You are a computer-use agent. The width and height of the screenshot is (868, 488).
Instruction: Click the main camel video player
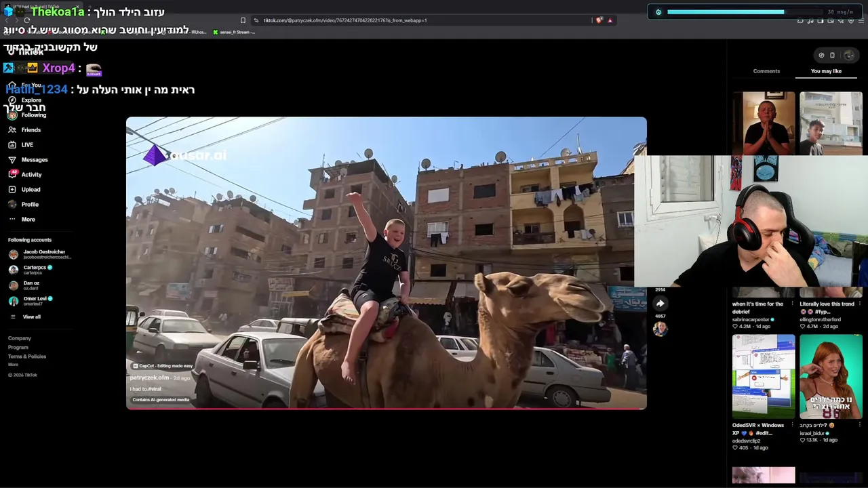tap(386, 263)
